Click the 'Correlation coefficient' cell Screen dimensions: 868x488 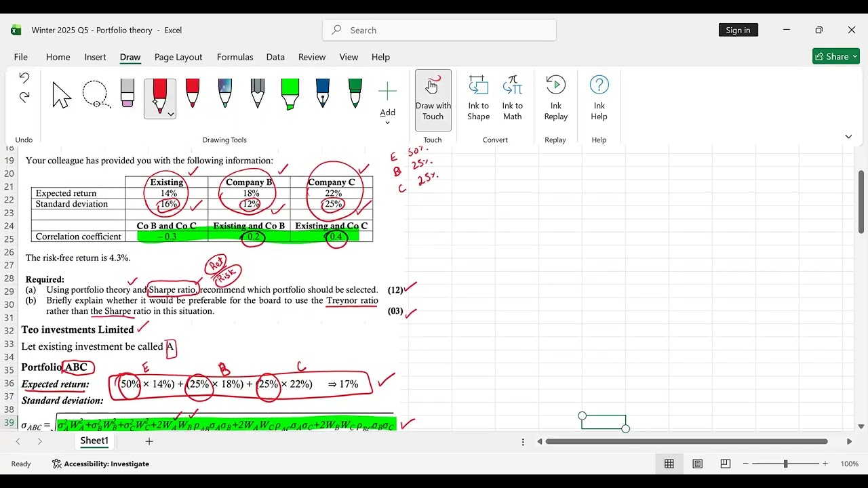click(78, 237)
